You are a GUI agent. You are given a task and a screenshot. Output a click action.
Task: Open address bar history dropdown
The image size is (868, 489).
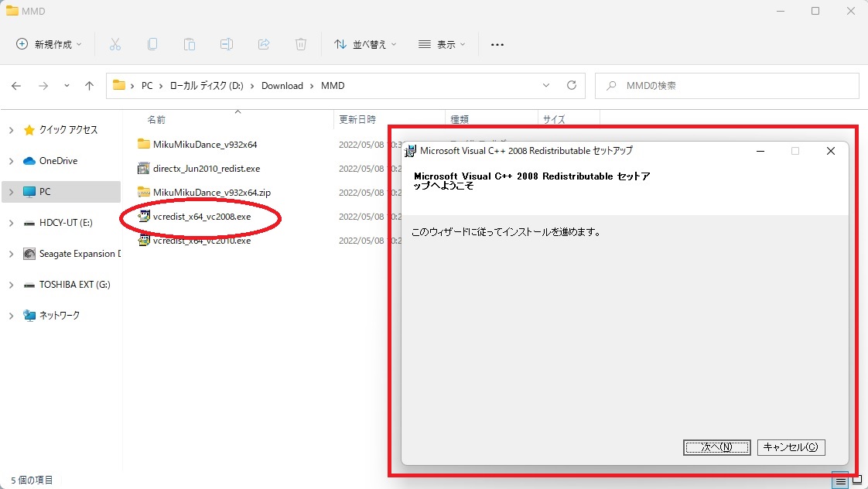pyautogui.click(x=546, y=85)
